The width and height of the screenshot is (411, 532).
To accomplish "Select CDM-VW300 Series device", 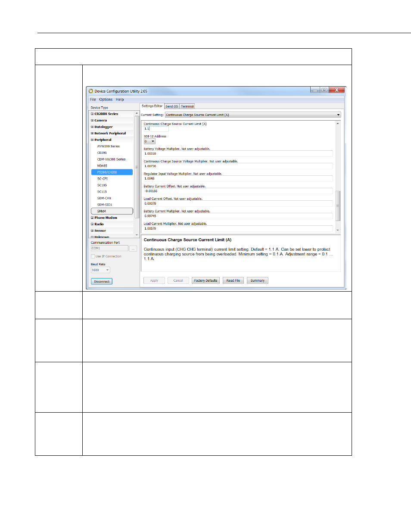I will pos(111,159).
